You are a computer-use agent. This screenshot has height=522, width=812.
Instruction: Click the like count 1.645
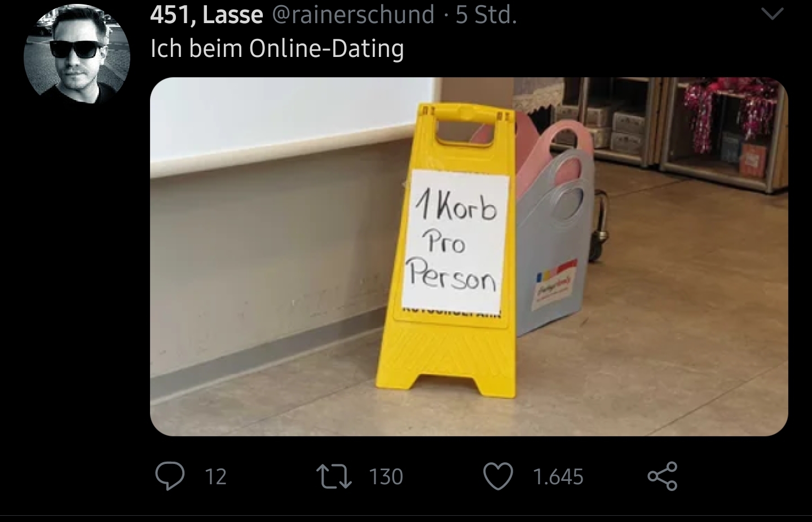(558, 477)
